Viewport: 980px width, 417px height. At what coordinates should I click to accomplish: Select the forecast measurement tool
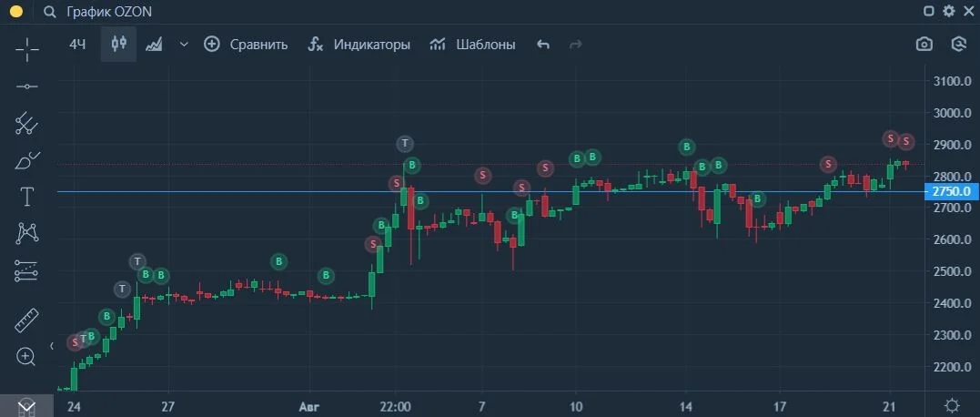tap(27, 270)
